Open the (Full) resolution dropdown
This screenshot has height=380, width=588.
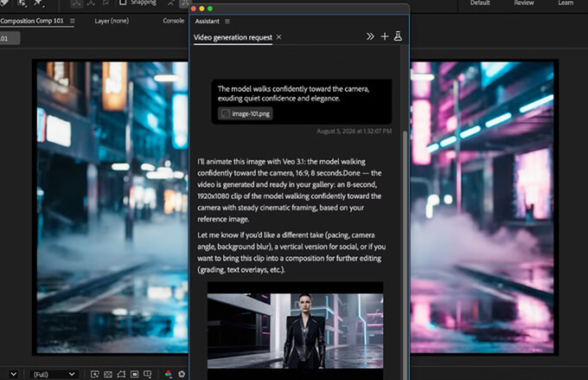tap(54, 374)
